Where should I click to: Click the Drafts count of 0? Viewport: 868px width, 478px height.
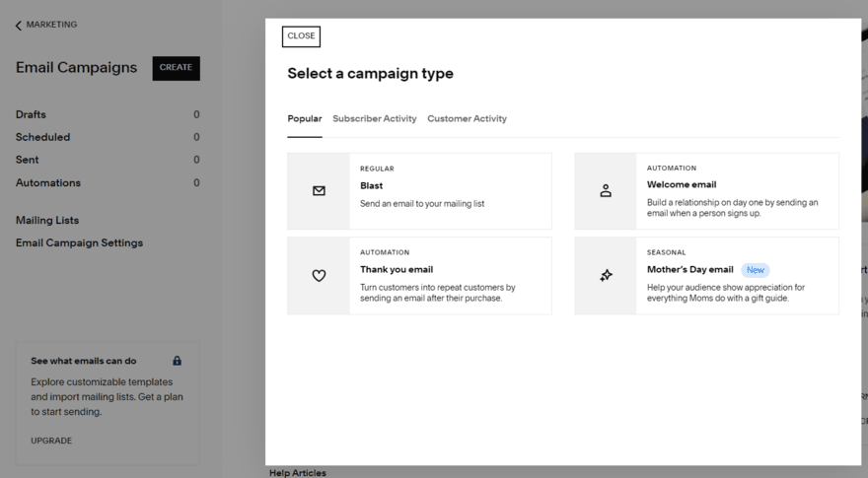(196, 114)
